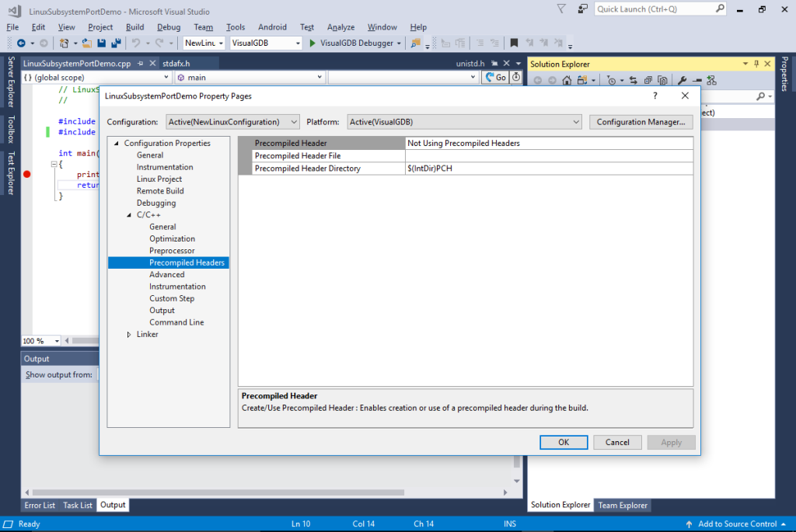This screenshot has height=532, width=796.
Task: Click the editor's horizontal scrollbar
Action: pos(272,492)
